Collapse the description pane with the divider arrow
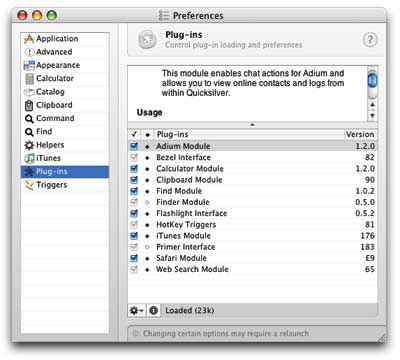Viewport: 400px width, 360px height. (x=252, y=125)
